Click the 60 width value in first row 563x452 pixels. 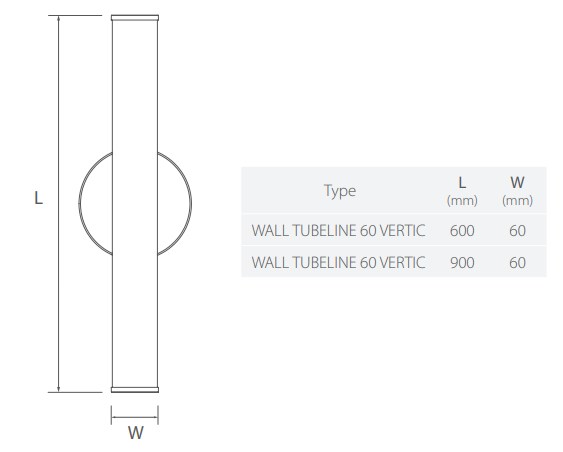(x=517, y=230)
